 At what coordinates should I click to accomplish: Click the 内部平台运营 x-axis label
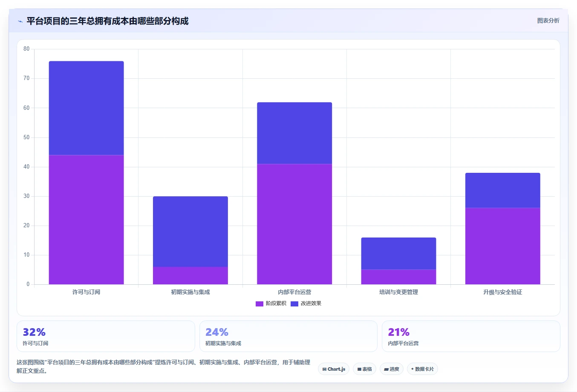294,292
